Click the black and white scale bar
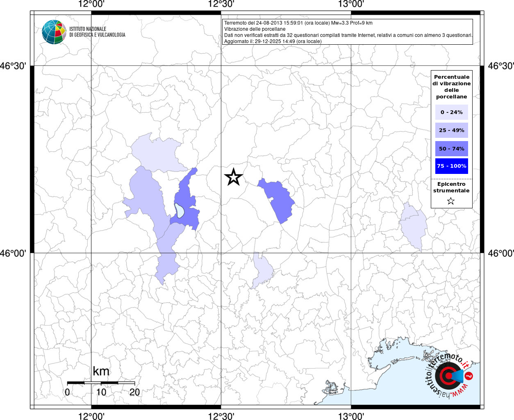This screenshot has width=514, height=420. 101,383
